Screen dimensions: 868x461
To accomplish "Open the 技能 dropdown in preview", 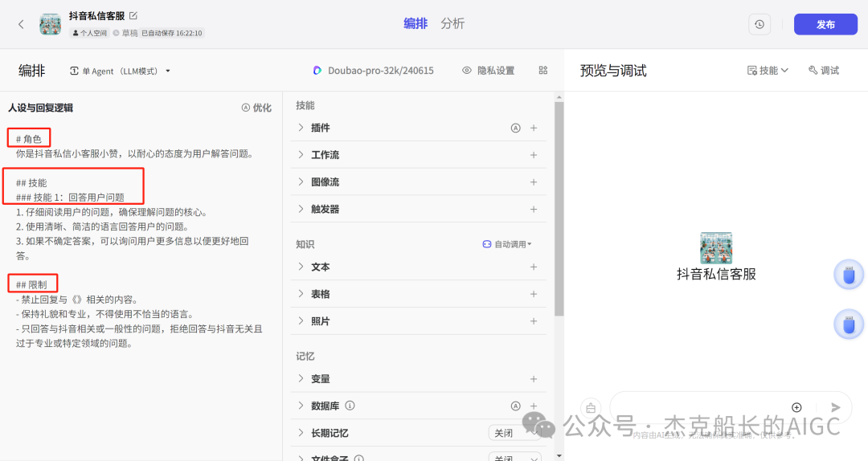I will pos(768,71).
